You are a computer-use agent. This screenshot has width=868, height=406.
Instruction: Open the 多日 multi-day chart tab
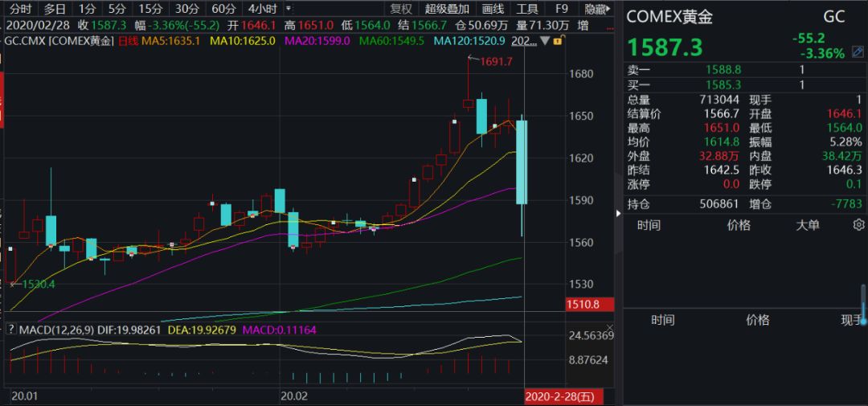coord(55,9)
